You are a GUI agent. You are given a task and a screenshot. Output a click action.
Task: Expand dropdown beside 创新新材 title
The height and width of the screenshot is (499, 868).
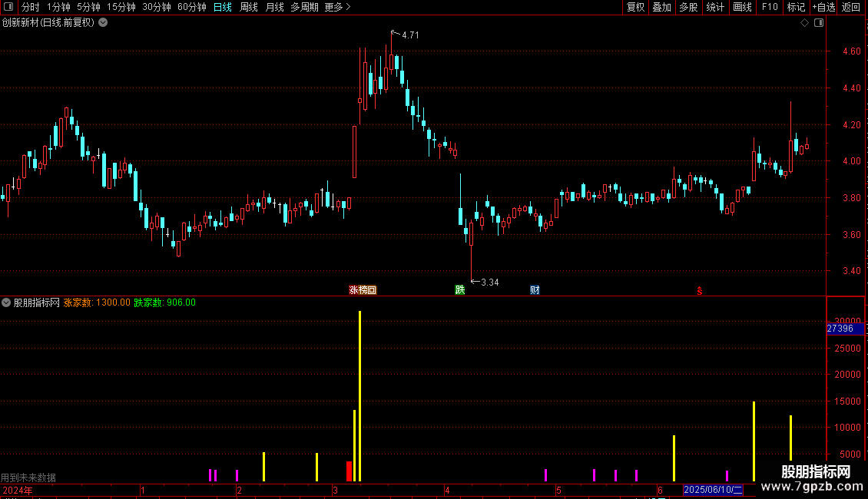103,23
